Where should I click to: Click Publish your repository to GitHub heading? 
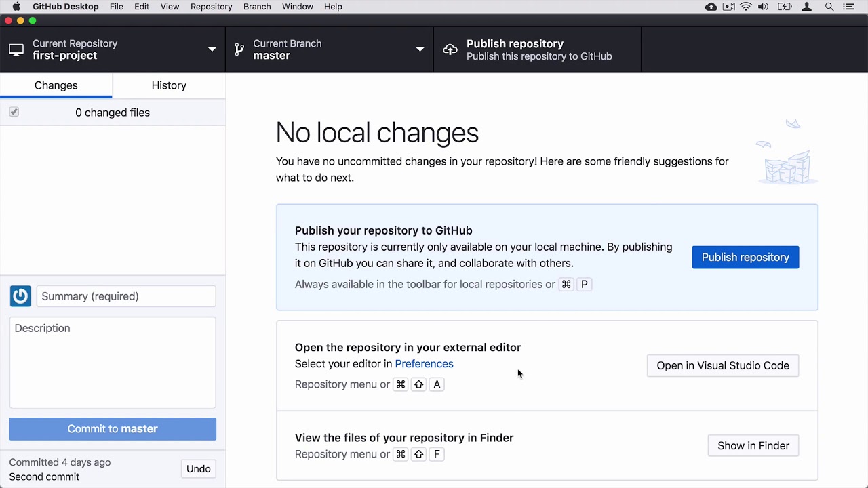point(383,230)
